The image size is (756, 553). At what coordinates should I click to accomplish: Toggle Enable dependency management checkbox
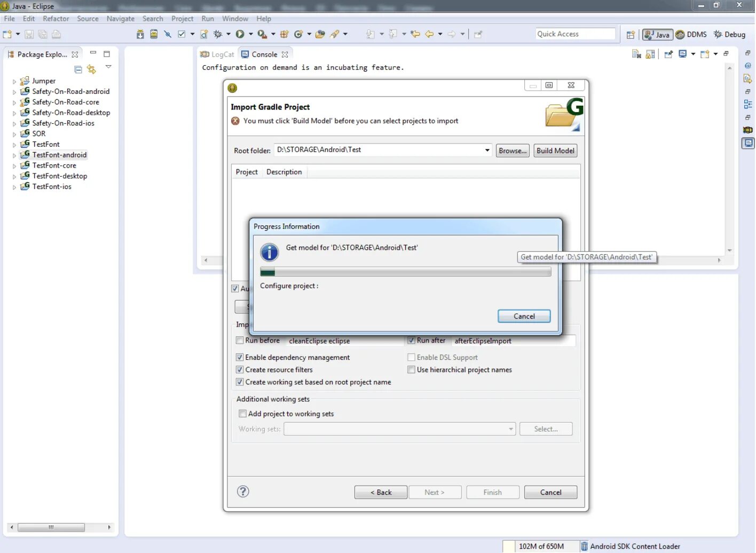click(240, 357)
